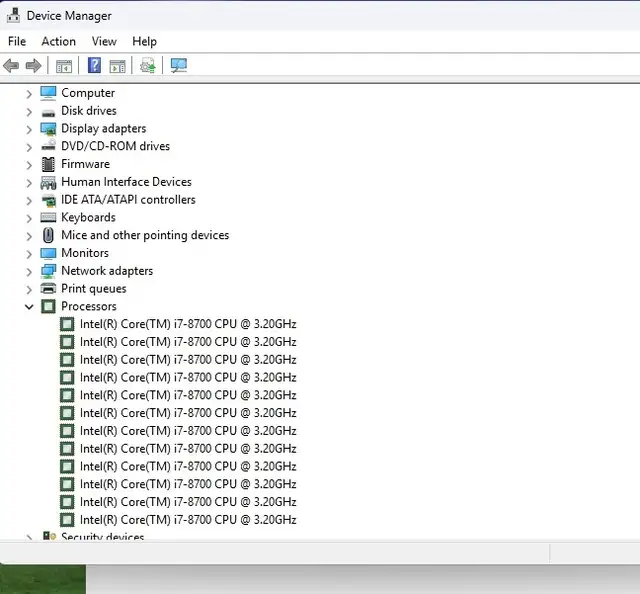Open the File menu

pos(17,41)
